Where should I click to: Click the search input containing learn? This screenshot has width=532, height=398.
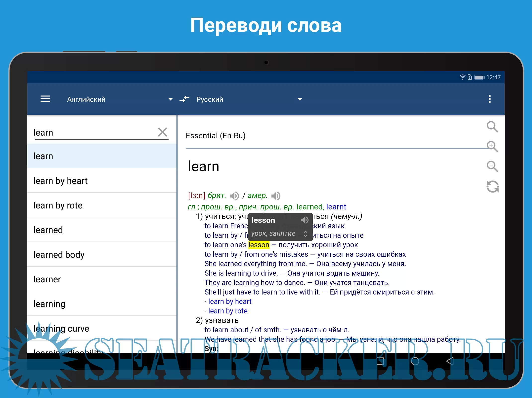[94, 133]
